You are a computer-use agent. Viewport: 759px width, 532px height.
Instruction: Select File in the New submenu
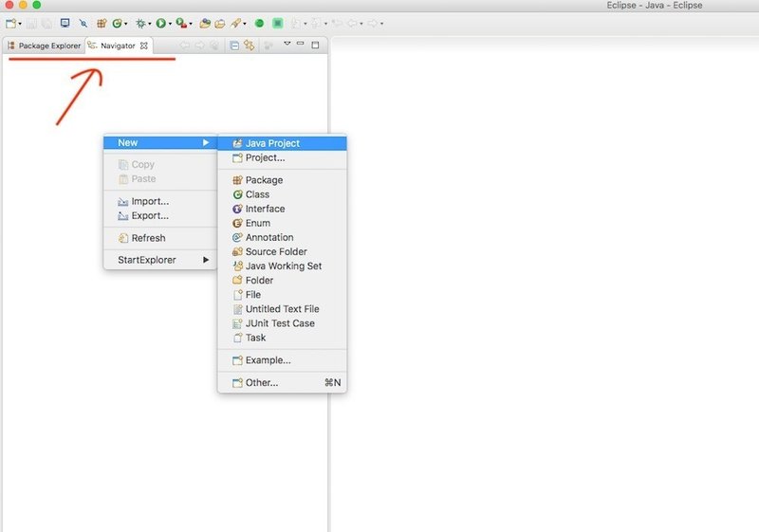pyautogui.click(x=282, y=295)
